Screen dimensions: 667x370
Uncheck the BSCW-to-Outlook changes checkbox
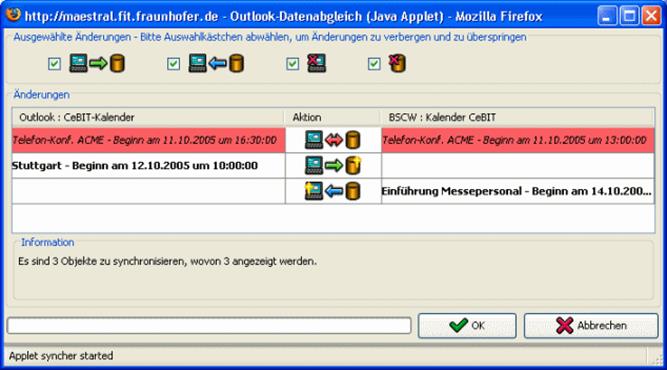[174, 64]
